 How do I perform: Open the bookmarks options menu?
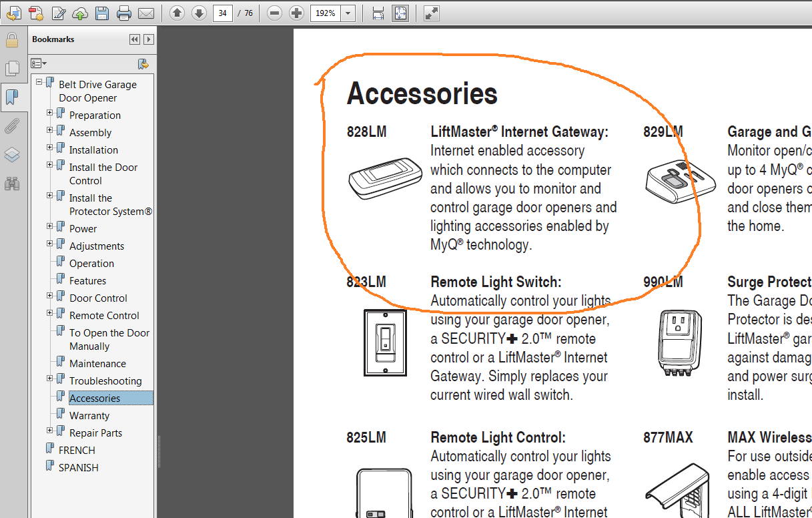(39, 63)
